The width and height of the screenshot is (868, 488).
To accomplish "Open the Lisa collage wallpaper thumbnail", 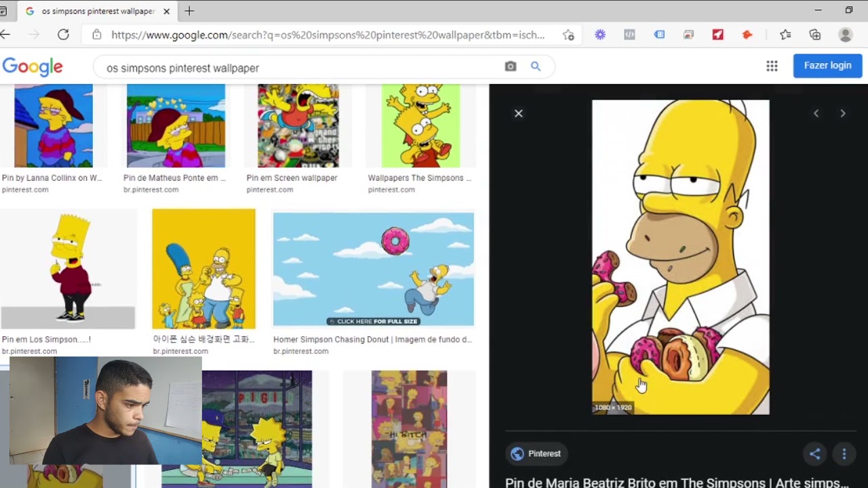I will [409, 429].
